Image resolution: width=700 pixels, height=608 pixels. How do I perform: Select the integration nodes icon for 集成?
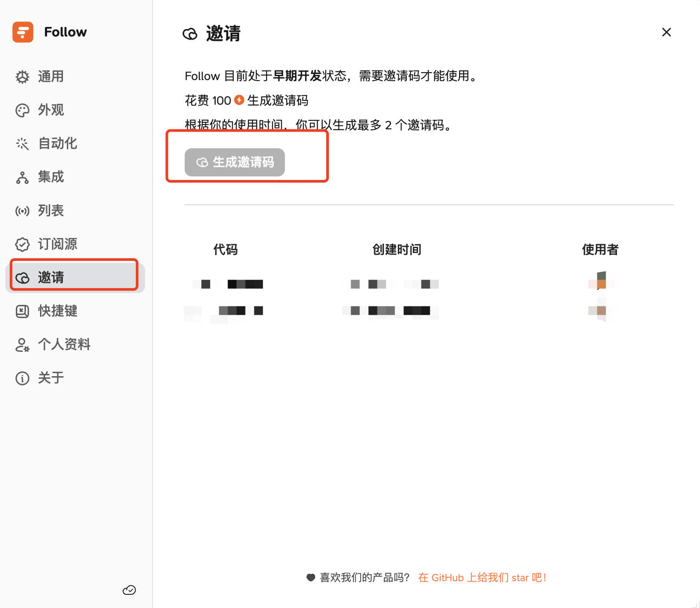coord(22,177)
